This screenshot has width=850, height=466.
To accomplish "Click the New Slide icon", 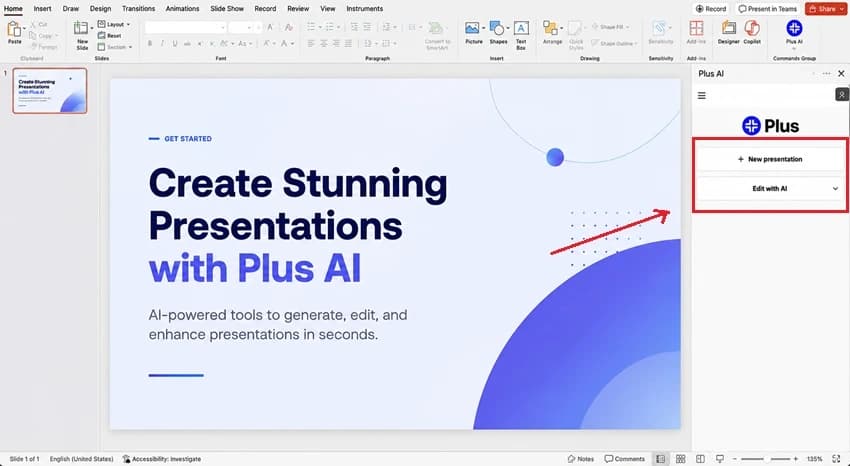I will (x=81, y=29).
